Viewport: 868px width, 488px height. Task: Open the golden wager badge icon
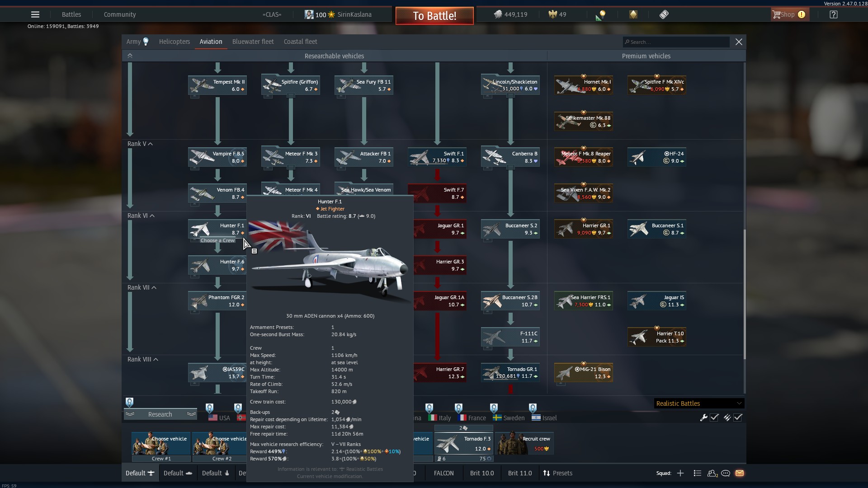click(x=633, y=14)
